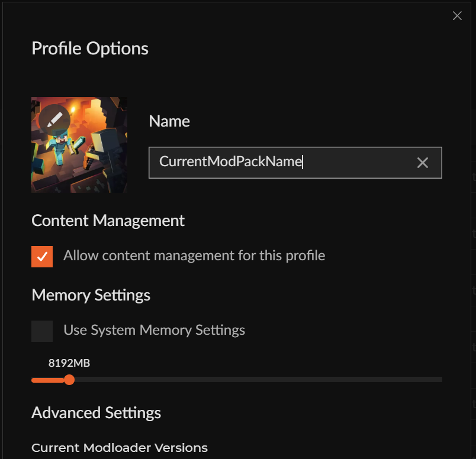This screenshot has height=459, width=476.
Task: Open the Advanced Settings section heading
Action: (97, 413)
